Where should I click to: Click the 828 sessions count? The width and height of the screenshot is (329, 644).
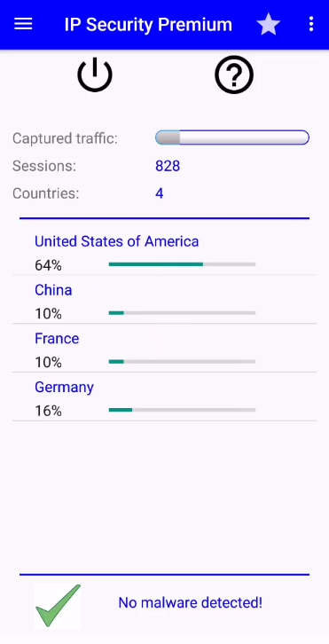click(168, 166)
